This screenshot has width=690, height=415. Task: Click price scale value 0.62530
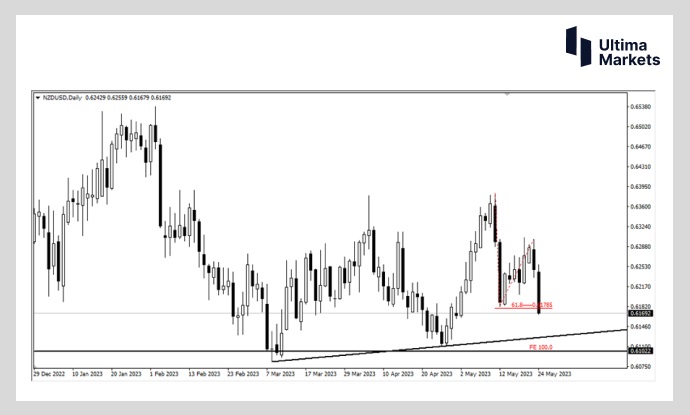tap(640, 267)
